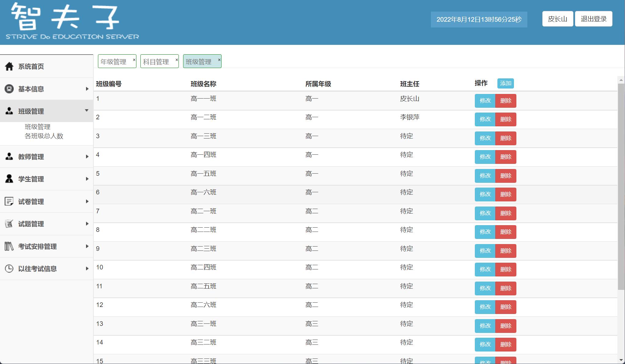
Task: Click the 添加 button to add a class
Action: [x=506, y=83]
